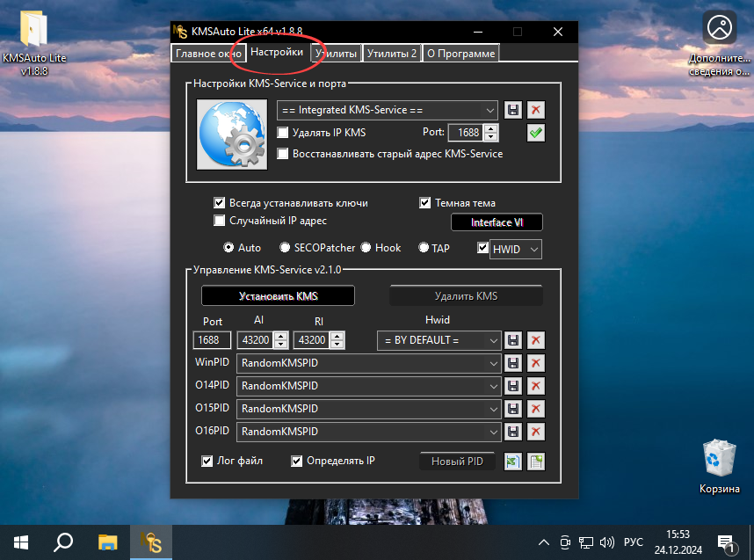Click red X icon in O16PID row
754x560 pixels.
coord(536,432)
